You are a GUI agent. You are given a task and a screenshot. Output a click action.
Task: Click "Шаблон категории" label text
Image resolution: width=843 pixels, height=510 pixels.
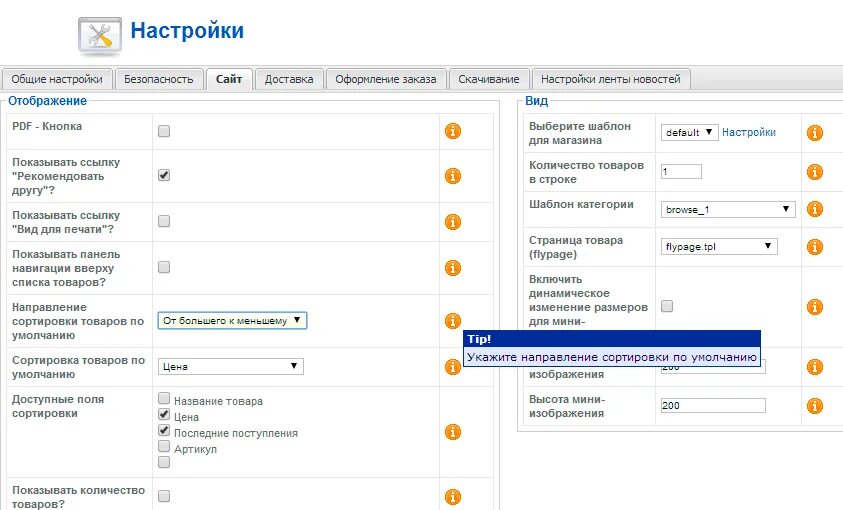581,204
